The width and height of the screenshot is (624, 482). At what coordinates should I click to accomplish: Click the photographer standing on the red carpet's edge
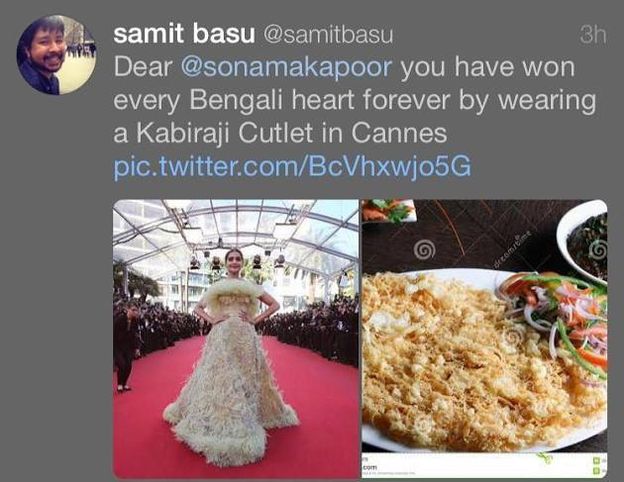tap(126, 349)
